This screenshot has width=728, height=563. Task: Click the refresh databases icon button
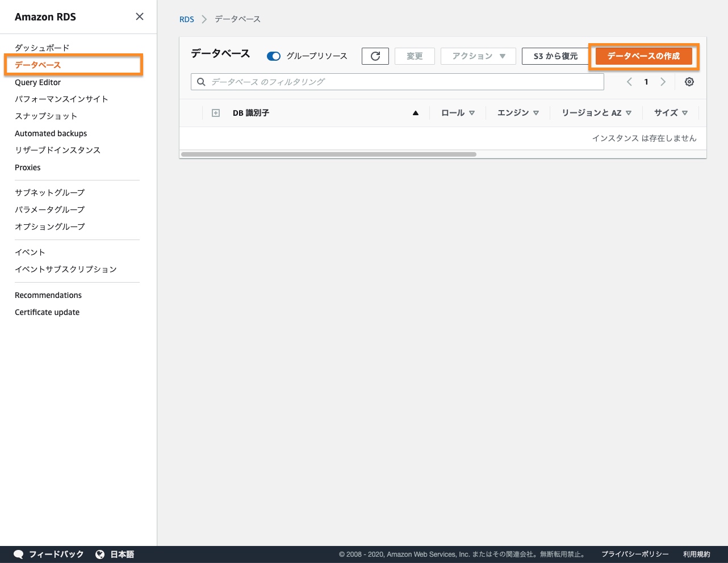[375, 56]
